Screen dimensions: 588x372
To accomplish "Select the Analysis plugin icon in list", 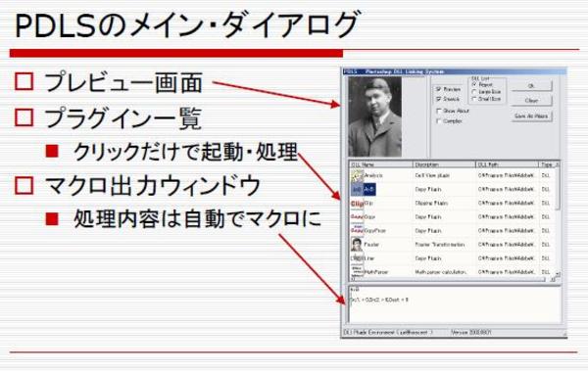I will [357, 175].
